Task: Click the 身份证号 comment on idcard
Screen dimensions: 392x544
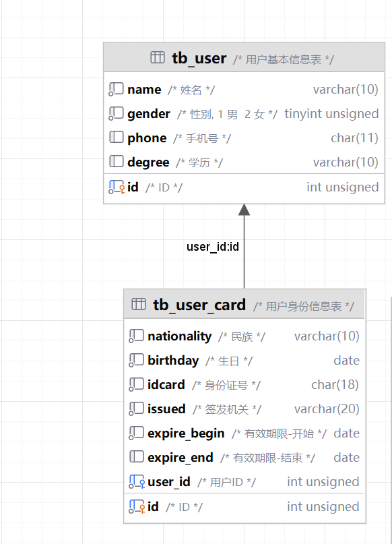Action: (226, 385)
